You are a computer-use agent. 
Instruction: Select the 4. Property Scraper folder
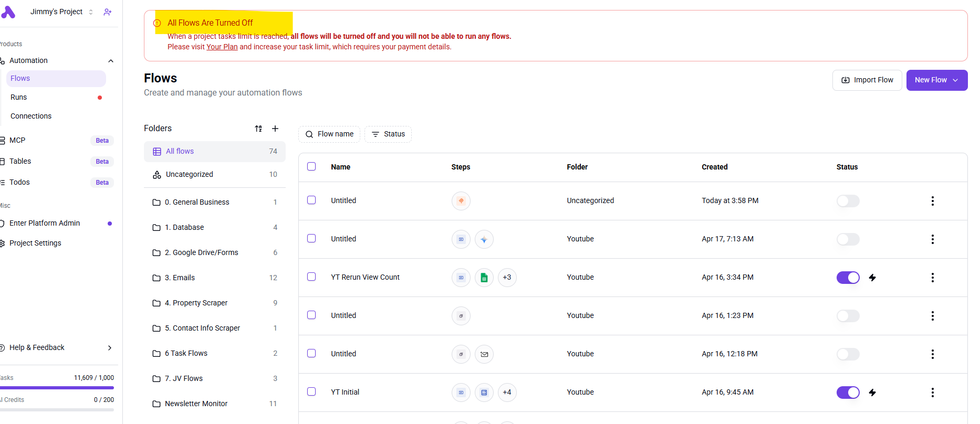click(x=215, y=303)
